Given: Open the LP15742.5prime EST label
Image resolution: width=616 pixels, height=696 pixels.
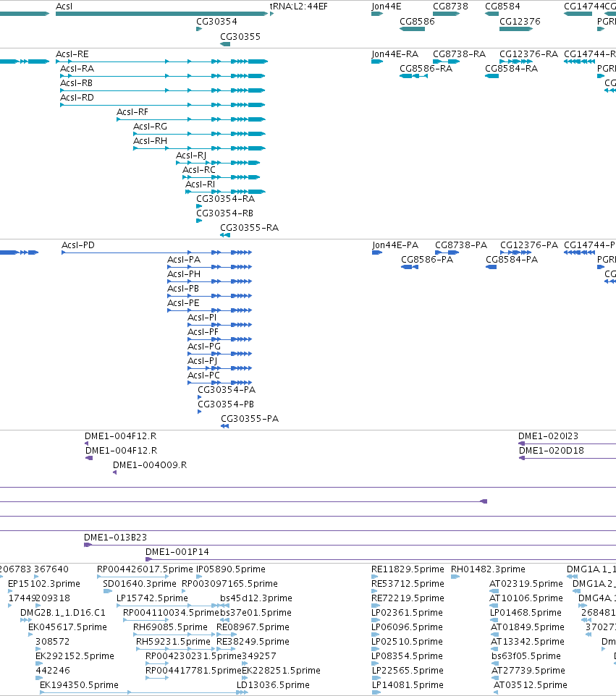Looking at the screenshot, I should pyautogui.click(x=152, y=598).
